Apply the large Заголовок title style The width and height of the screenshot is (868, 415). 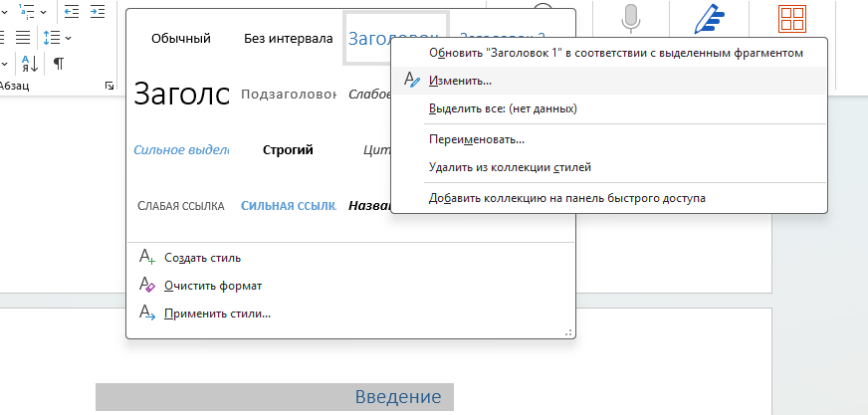pos(181,94)
